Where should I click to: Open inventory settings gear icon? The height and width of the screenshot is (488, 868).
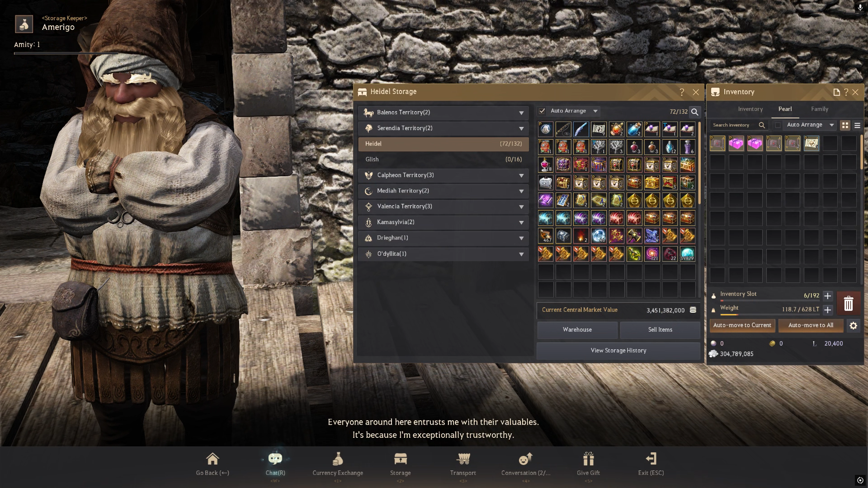coord(853,325)
